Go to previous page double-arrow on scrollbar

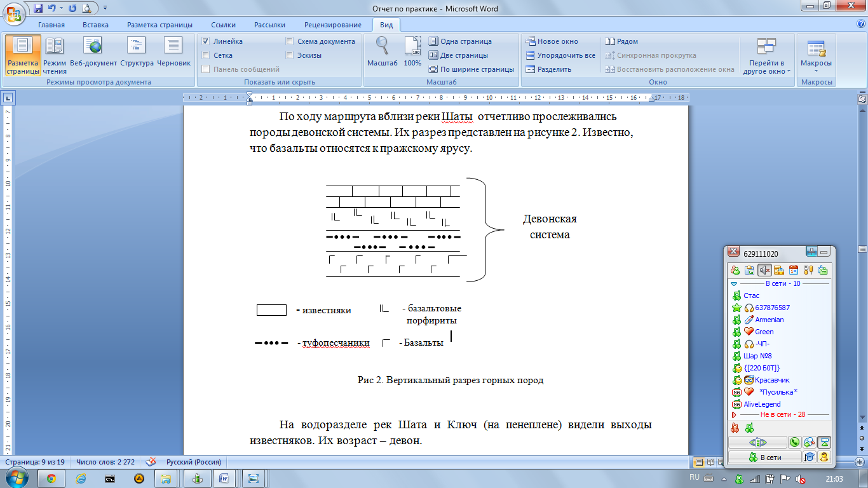(862, 429)
